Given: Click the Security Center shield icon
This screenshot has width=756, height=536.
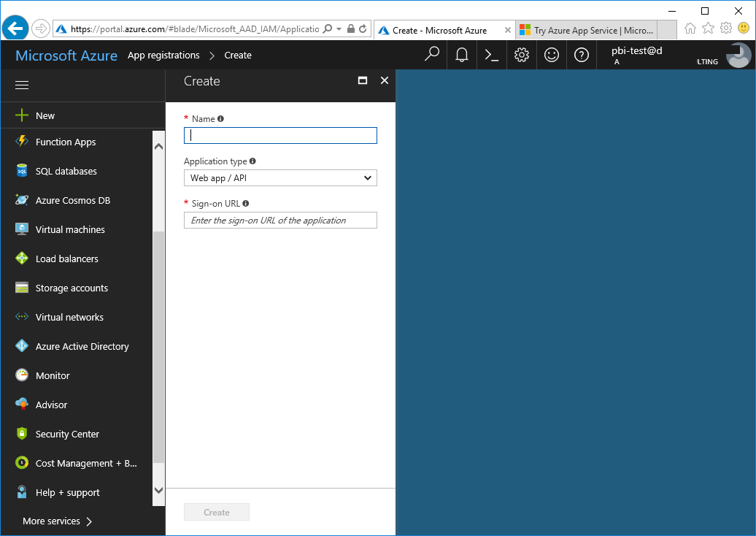Looking at the screenshot, I should (x=22, y=433).
